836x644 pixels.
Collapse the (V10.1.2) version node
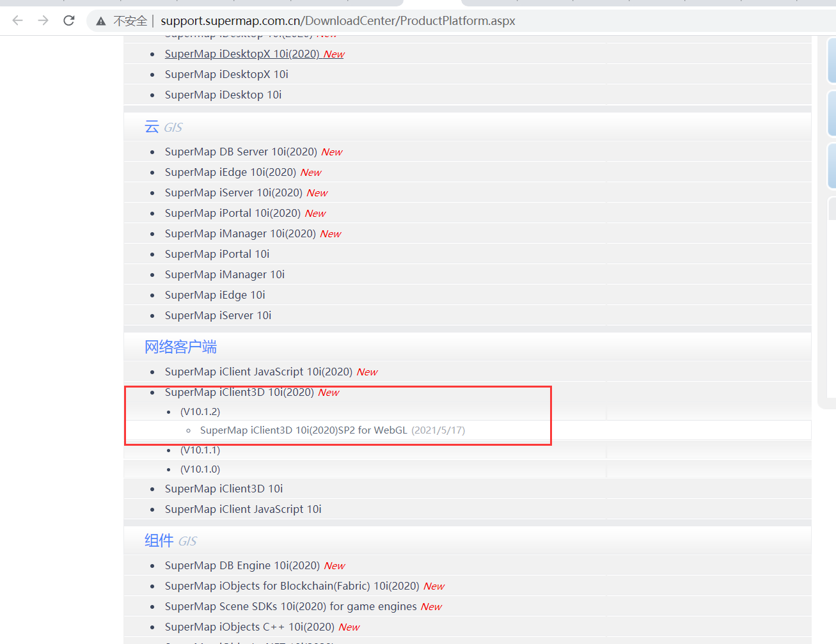click(x=200, y=411)
